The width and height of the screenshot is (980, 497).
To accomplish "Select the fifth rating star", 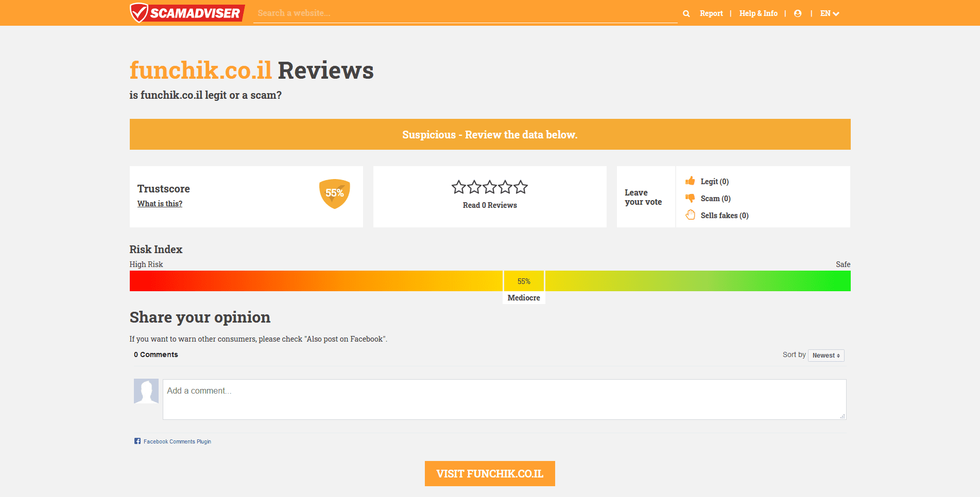I will (x=521, y=187).
